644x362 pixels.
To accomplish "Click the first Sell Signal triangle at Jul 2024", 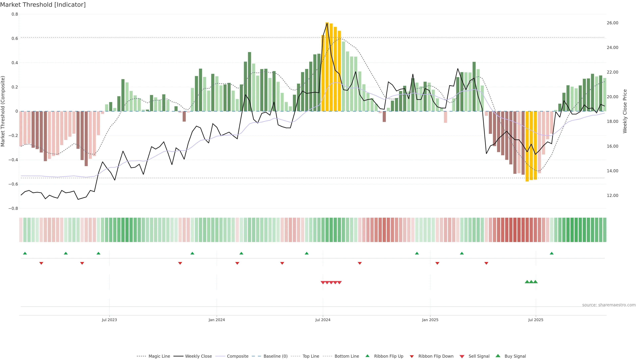I will click(x=323, y=283).
